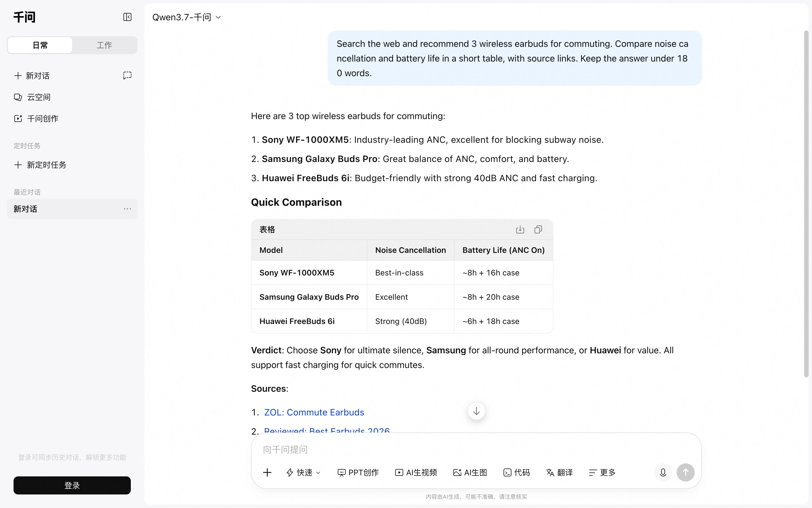Open the 快速 mode dropdown
This screenshot has height=508, width=812.
[303, 472]
